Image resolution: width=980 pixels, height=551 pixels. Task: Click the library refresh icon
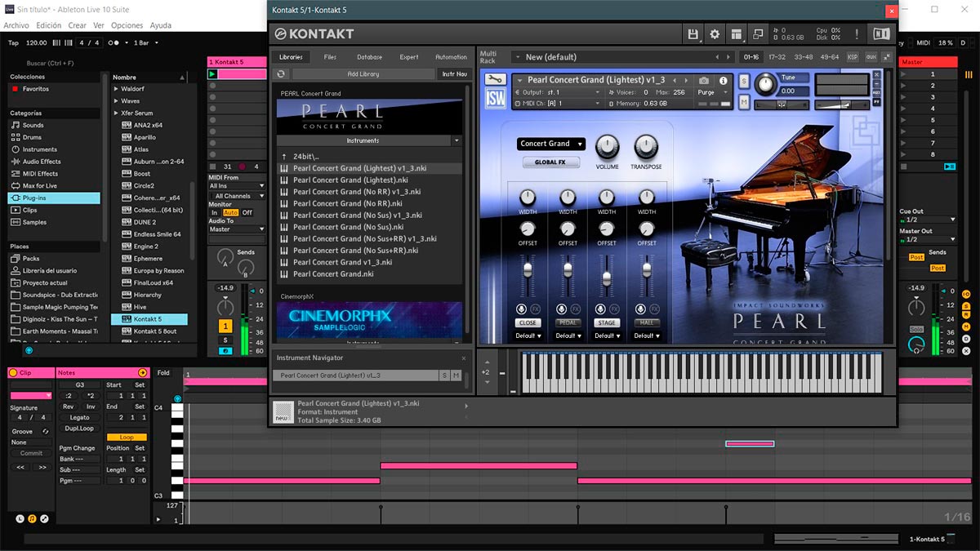click(x=281, y=74)
